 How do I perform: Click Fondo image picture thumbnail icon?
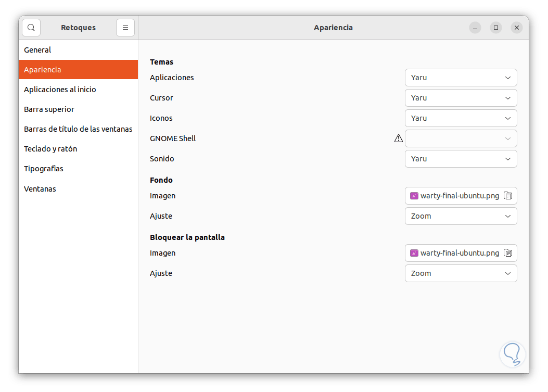click(414, 196)
